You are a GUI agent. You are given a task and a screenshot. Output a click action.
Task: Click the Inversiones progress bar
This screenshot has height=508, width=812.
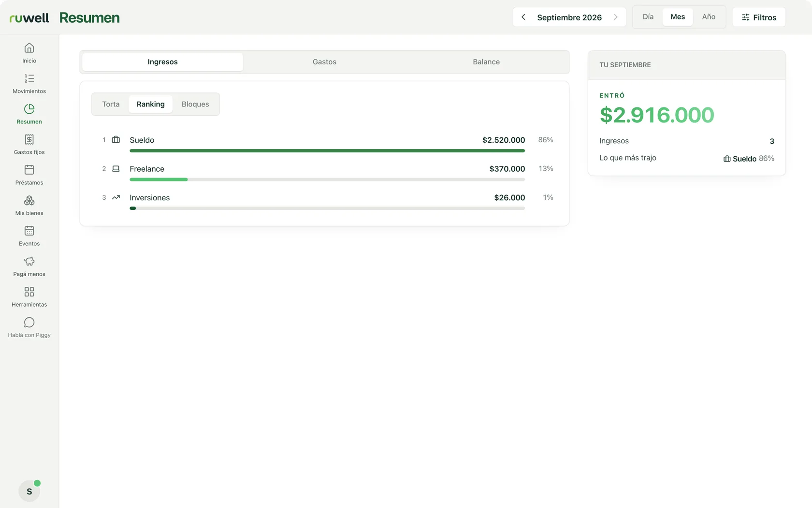tap(327, 209)
